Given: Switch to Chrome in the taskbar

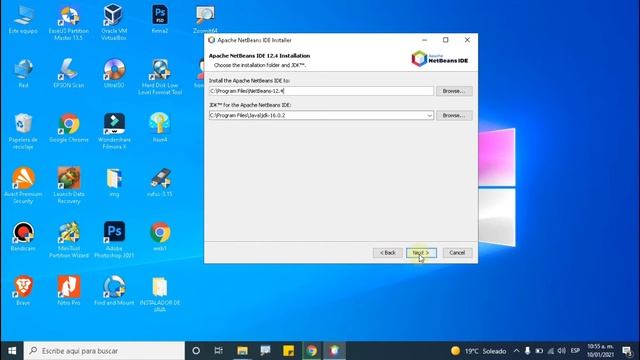Looking at the screenshot, I should pos(311,351).
